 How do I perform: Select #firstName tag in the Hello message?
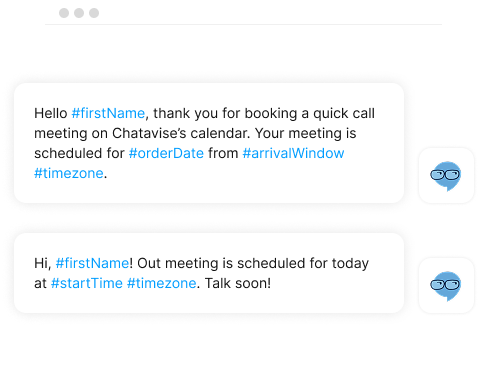pos(108,113)
